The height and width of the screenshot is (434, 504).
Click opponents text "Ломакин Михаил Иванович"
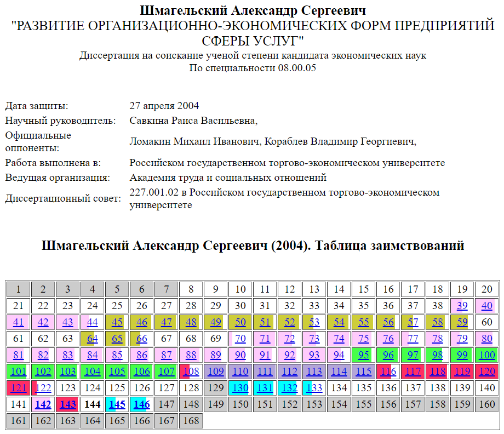click(194, 141)
